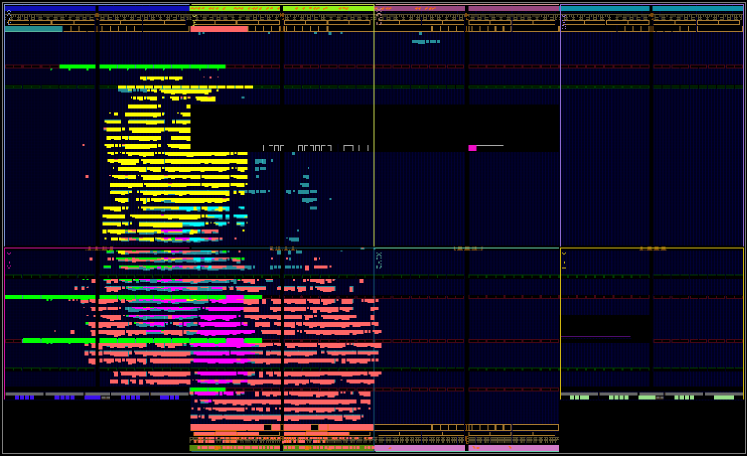The image size is (747, 456).
Task: Click the white net line beside magenta cell
Action: [x=490, y=146]
